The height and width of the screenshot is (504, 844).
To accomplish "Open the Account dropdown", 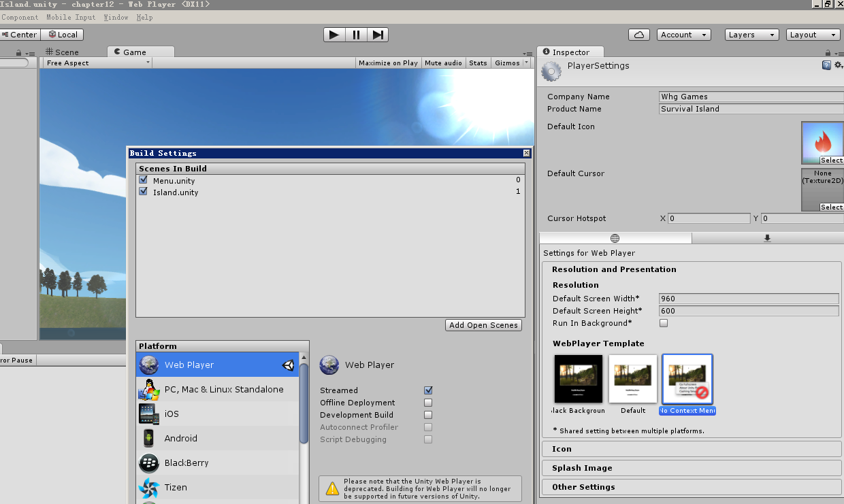I will click(683, 35).
